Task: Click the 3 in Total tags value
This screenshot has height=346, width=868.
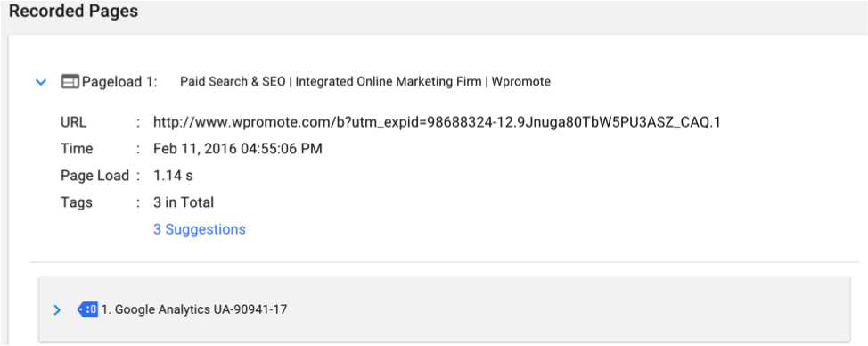Action: pos(184,202)
